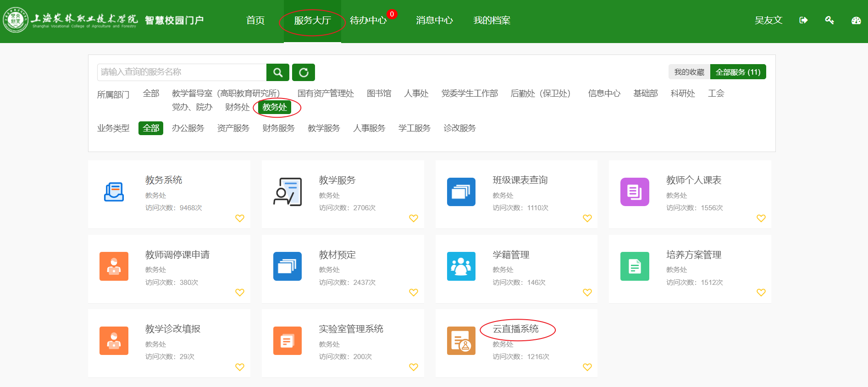Switch to 我的收藏 tab

click(x=689, y=72)
